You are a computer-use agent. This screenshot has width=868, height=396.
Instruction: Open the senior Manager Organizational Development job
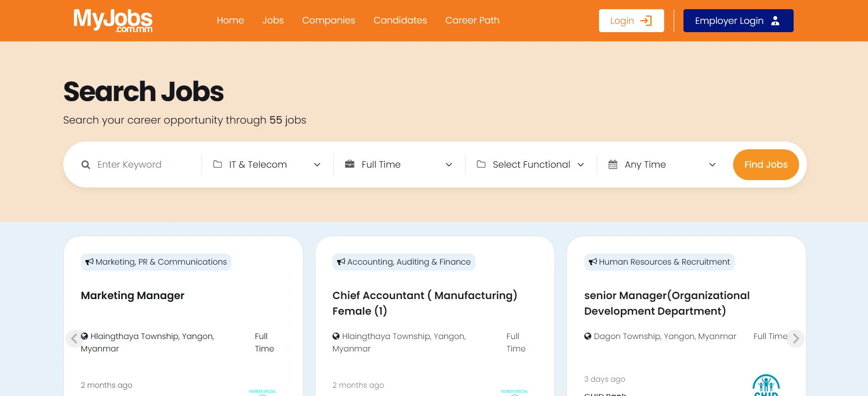(667, 303)
